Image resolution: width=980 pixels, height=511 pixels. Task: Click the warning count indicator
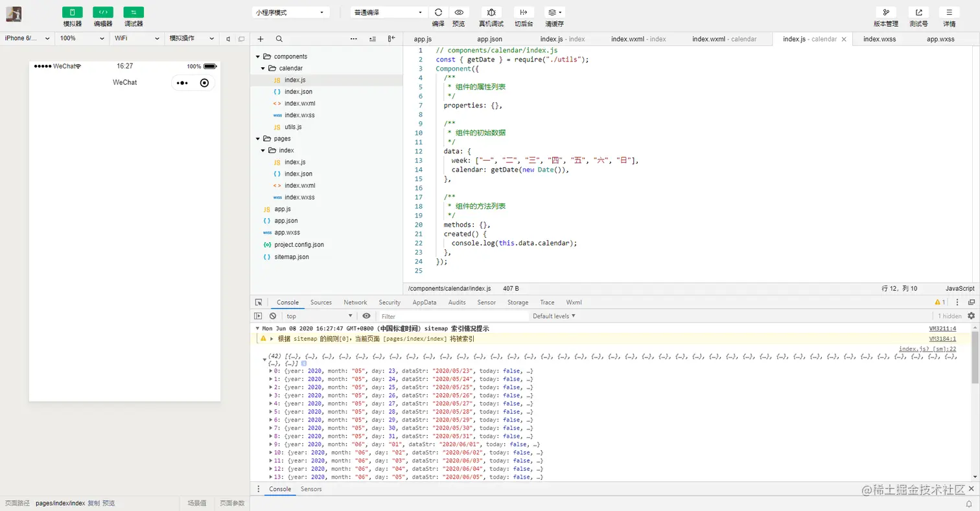pos(940,302)
